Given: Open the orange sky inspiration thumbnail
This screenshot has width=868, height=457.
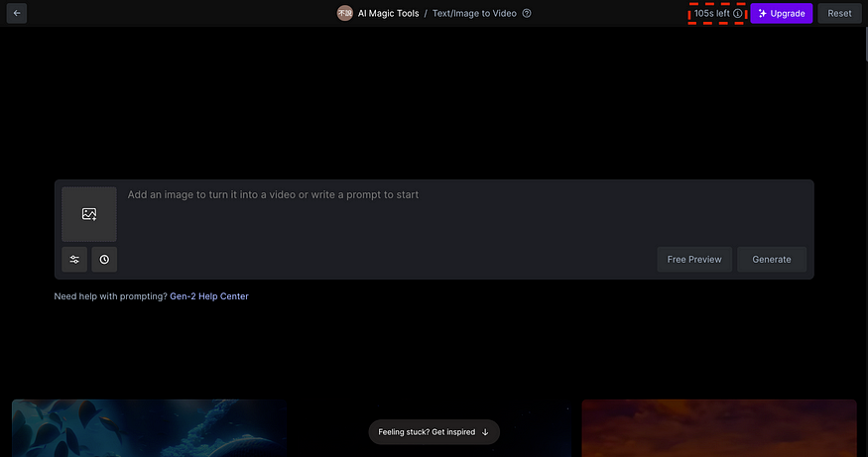Looking at the screenshot, I should click(x=719, y=428).
